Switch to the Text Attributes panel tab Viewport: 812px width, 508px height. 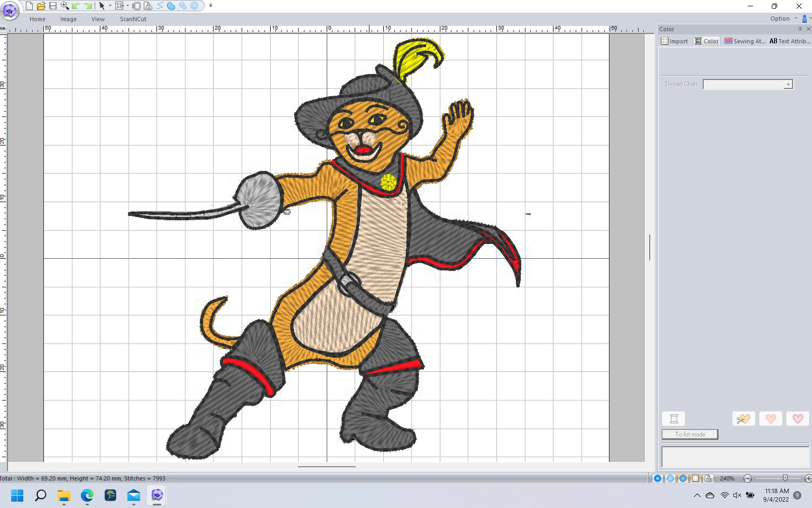coord(790,41)
